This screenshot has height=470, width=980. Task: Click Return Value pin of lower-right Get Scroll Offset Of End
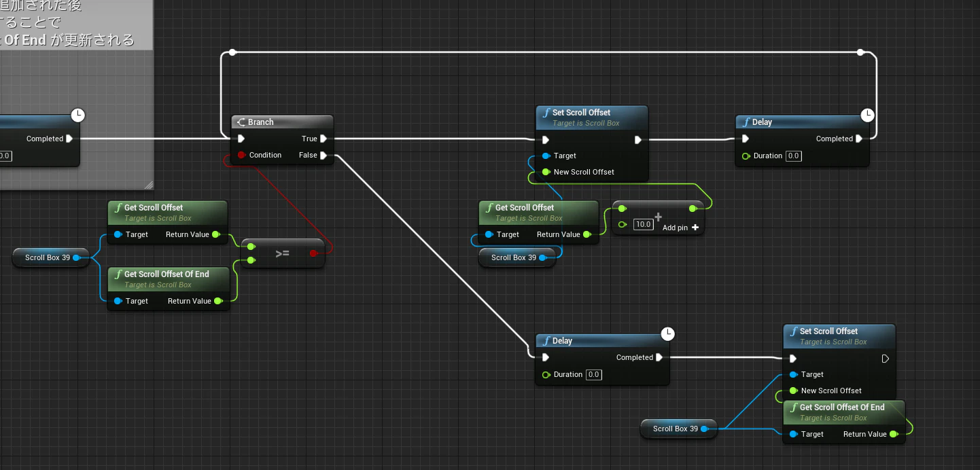(x=893, y=434)
